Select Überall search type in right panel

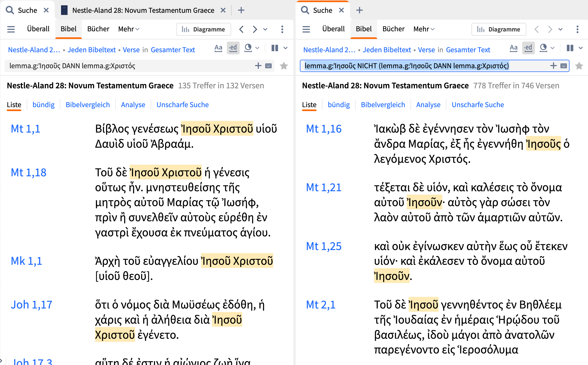333,29
